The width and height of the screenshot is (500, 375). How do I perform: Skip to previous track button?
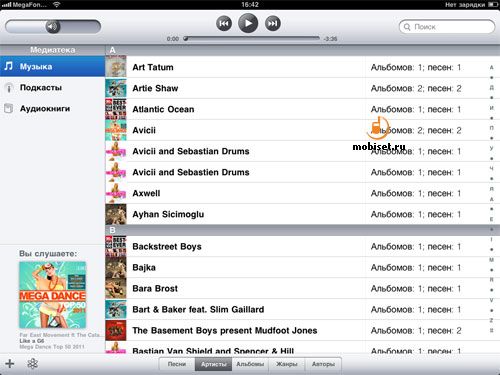pyautogui.click(x=224, y=24)
